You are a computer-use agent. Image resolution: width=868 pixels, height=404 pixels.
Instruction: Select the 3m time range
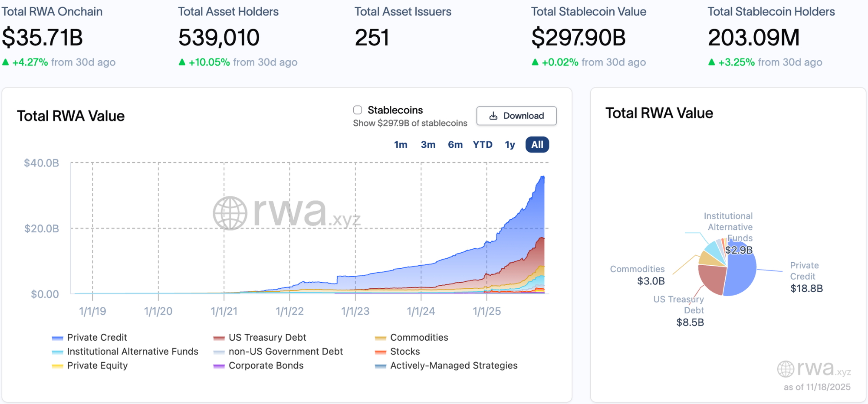(x=428, y=145)
